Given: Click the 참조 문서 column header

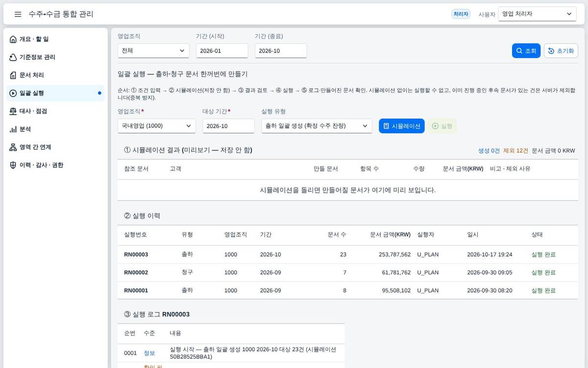Looking at the screenshot, I should coord(136,169).
